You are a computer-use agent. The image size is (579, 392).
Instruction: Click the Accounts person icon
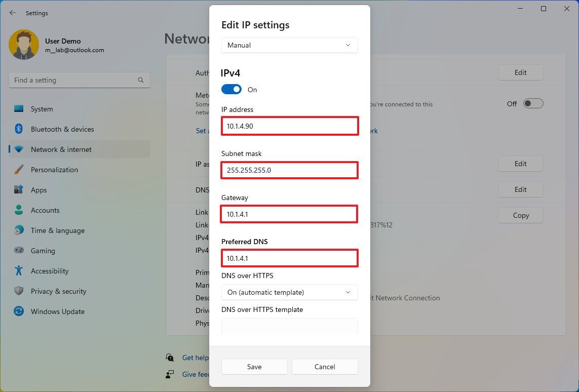18,210
